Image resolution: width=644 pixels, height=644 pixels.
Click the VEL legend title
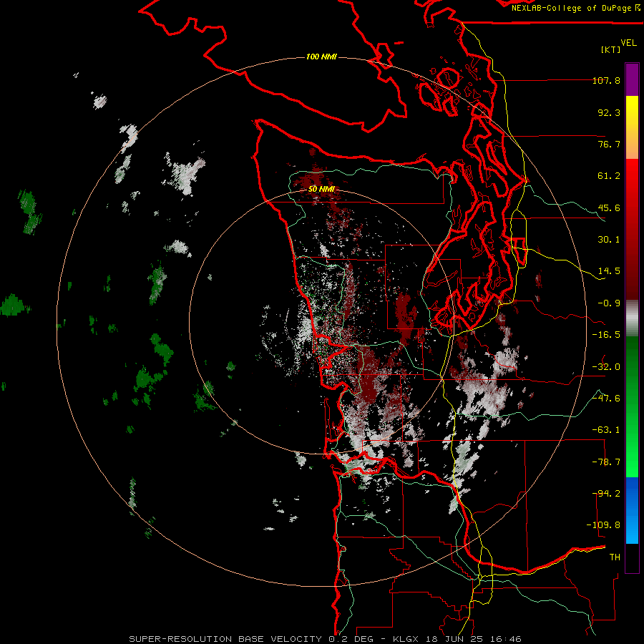coord(628,43)
